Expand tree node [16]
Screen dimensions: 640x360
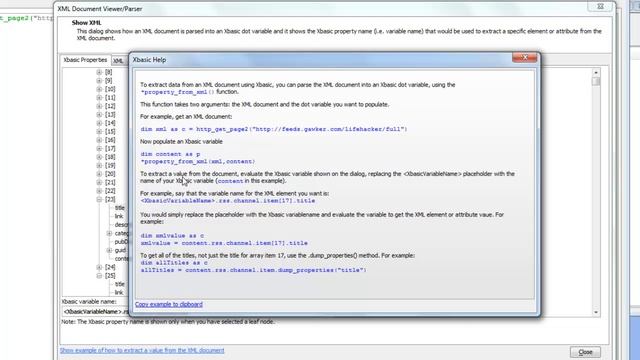(x=99, y=140)
